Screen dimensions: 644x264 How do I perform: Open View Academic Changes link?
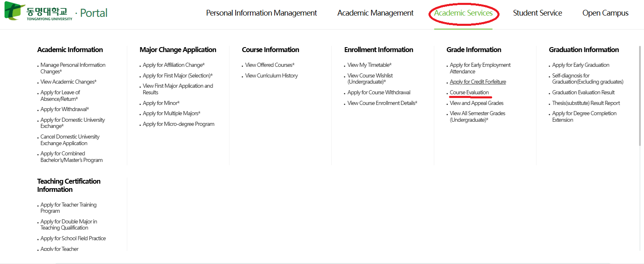[68, 82]
